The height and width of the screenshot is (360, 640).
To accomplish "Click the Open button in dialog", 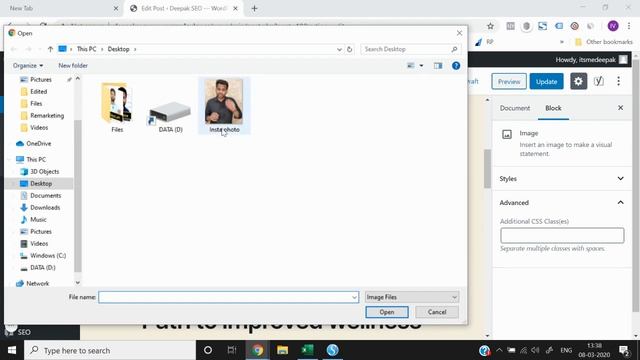I will (x=387, y=312).
